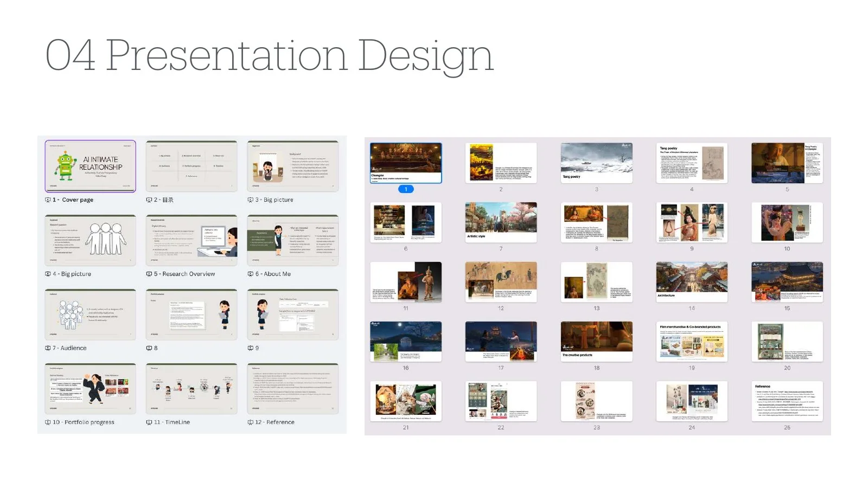
Task: Click the "12 - Reference" label
Action: [275, 422]
